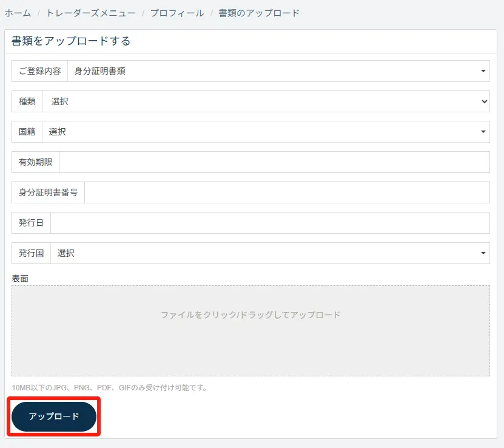The height and width of the screenshot is (448, 504).
Task: Click the caret arrow in the 国籍 row
Action: tap(483, 132)
